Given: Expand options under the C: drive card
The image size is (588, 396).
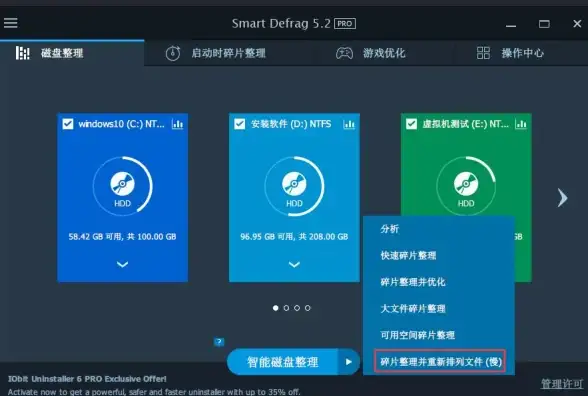Looking at the screenshot, I should click(122, 264).
